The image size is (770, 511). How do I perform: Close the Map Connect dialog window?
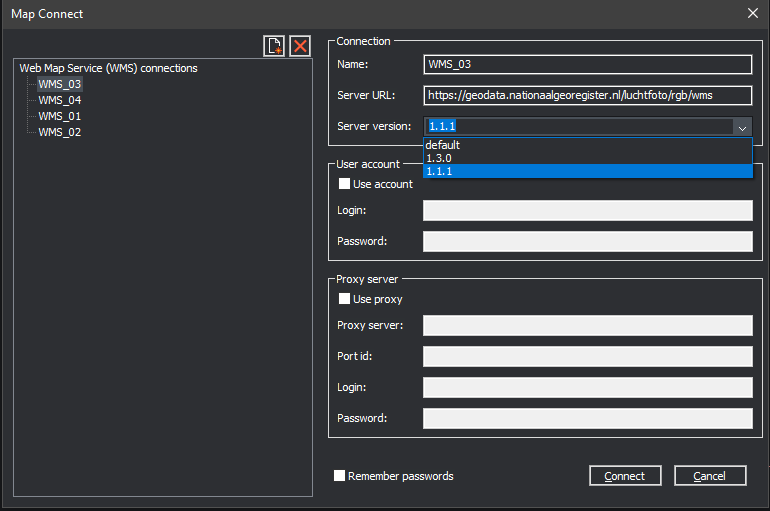pos(752,14)
